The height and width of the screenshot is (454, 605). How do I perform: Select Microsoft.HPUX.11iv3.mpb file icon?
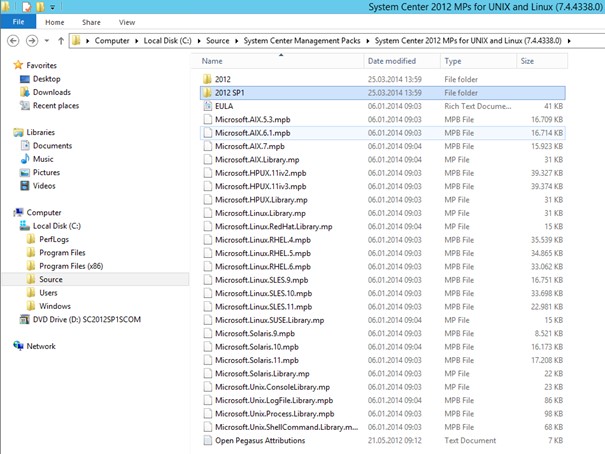point(208,186)
